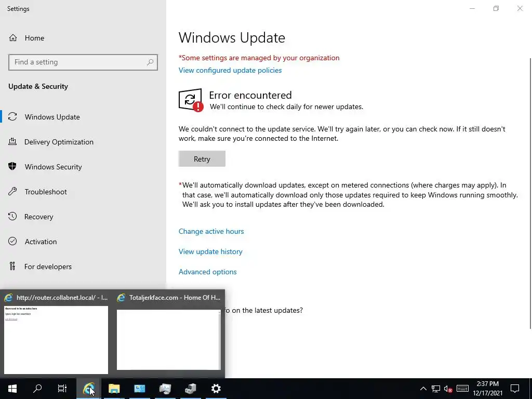Viewport: 532px width, 399px height.
Task: Click the touch keyboard tray icon
Action: tap(462, 389)
